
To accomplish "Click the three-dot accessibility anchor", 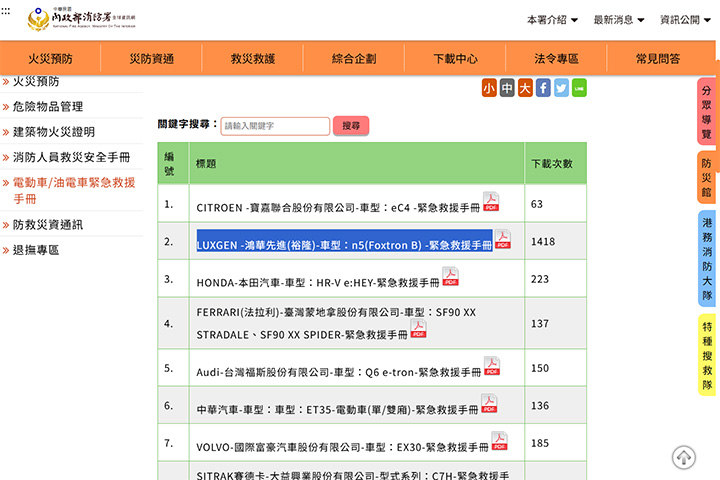I will (x=6, y=11).
